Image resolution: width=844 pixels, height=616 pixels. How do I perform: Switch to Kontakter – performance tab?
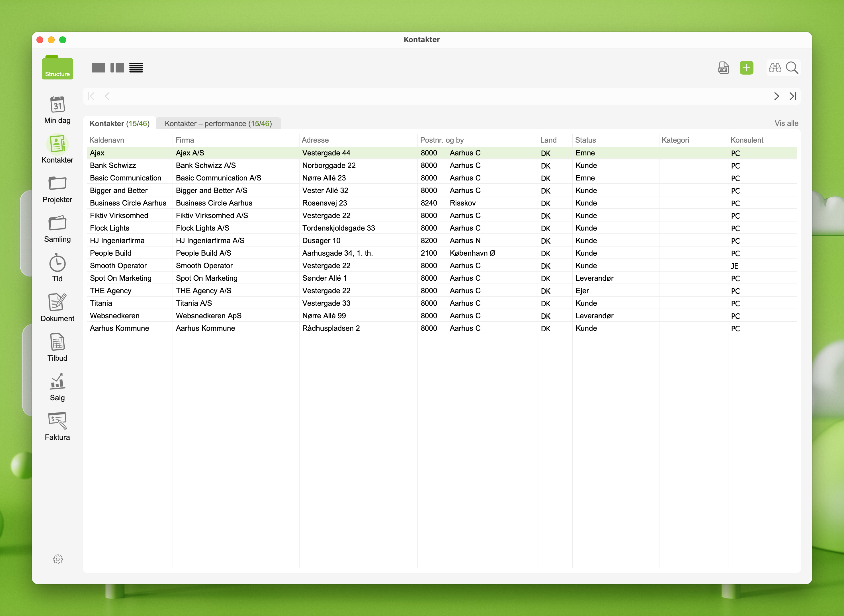(x=218, y=124)
